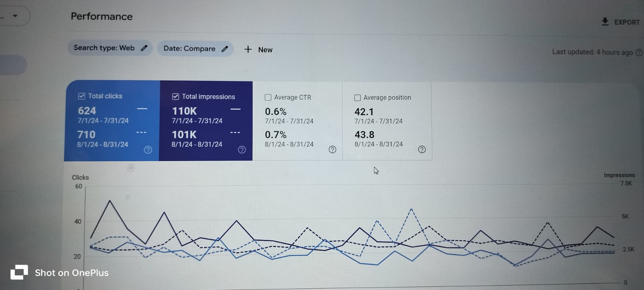Open help icon on Average CTR card
644x290 pixels.
pyautogui.click(x=332, y=149)
